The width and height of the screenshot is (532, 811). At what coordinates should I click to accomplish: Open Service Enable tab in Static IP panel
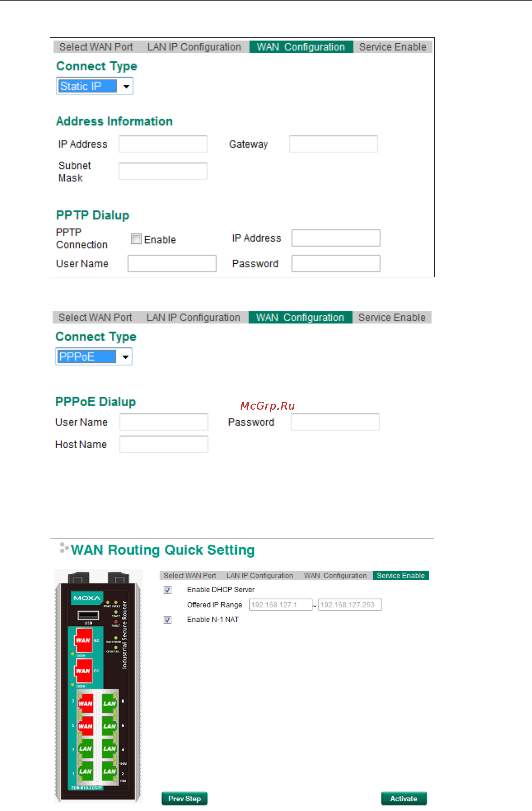pos(393,47)
